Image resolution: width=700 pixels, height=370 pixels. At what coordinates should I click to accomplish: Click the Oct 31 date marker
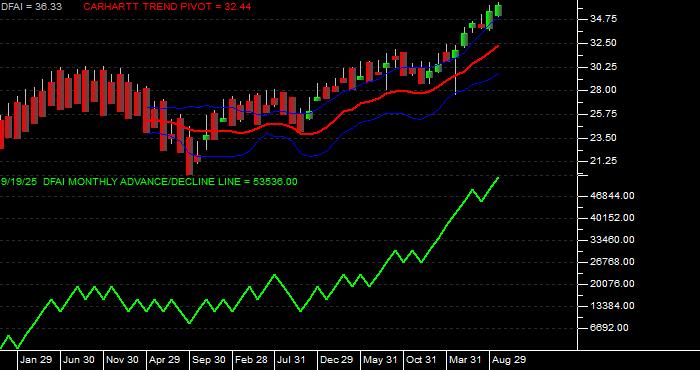(421, 360)
